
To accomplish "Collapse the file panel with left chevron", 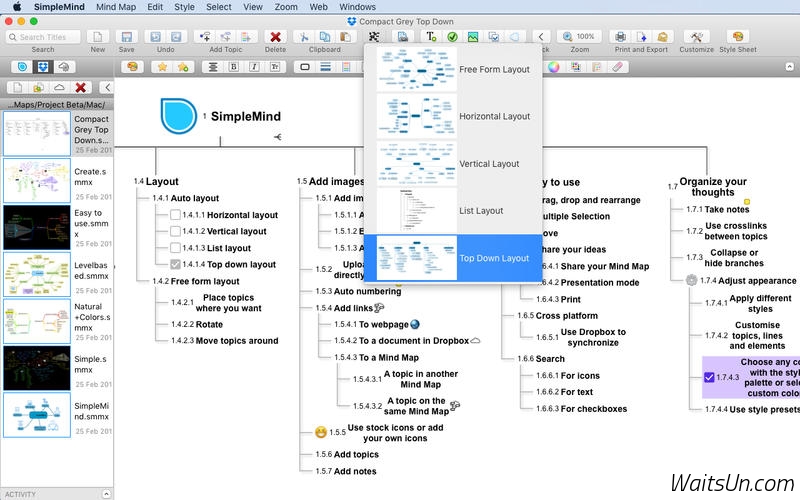I will (x=107, y=87).
